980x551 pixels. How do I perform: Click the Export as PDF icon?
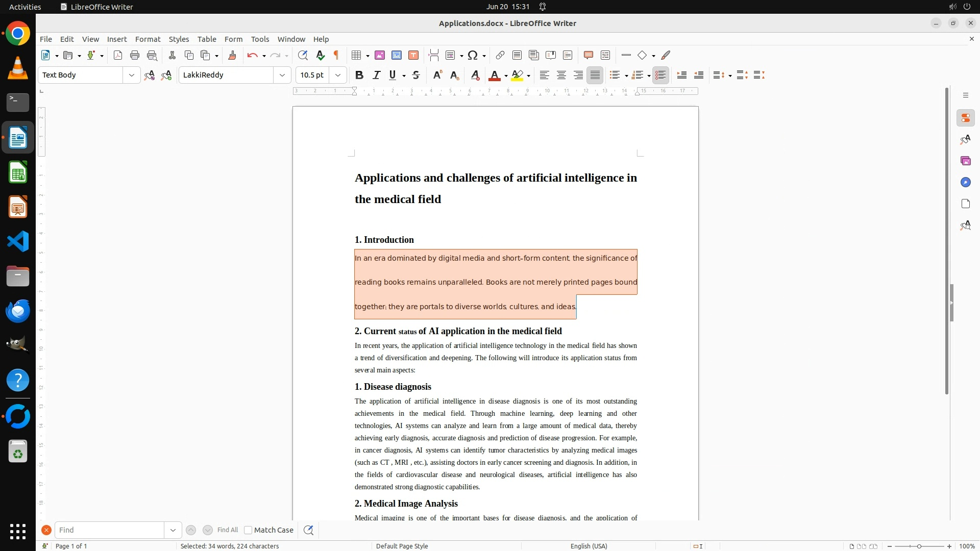(x=118, y=55)
